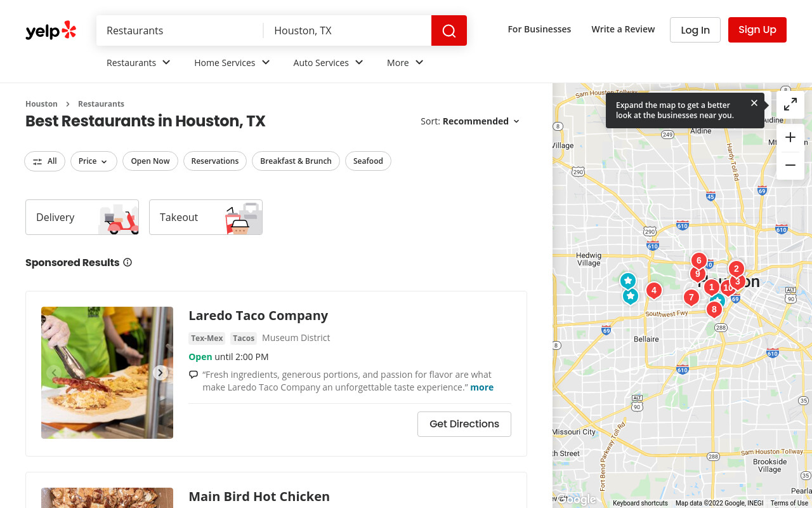Click the upper teal star map marker
The width and height of the screenshot is (812, 508).
point(627,280)
